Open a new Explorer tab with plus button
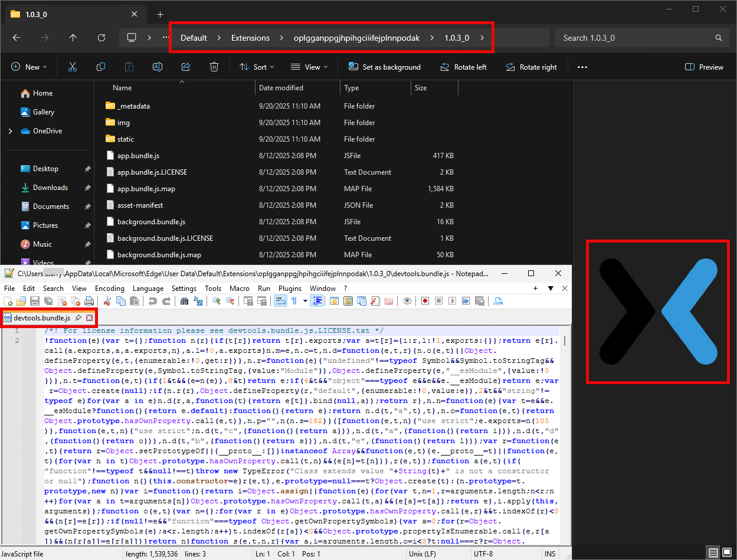737x560 pixels. point(160,14)
